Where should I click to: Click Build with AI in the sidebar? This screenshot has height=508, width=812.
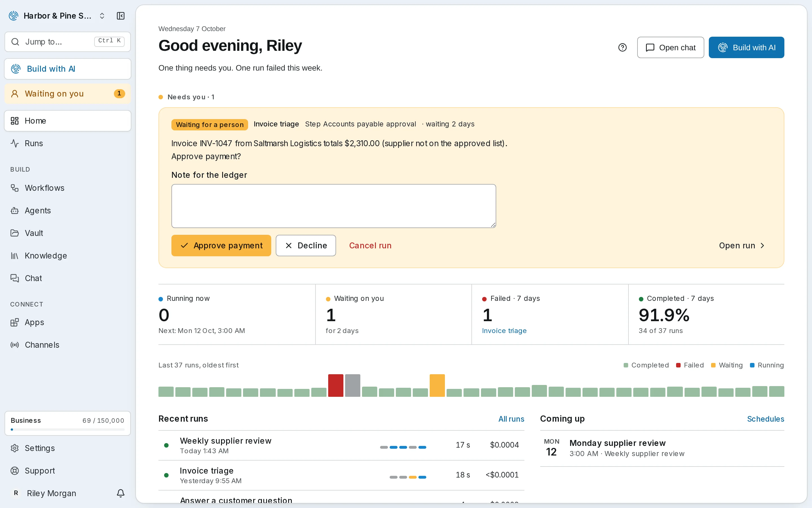(x=67, y=69)
